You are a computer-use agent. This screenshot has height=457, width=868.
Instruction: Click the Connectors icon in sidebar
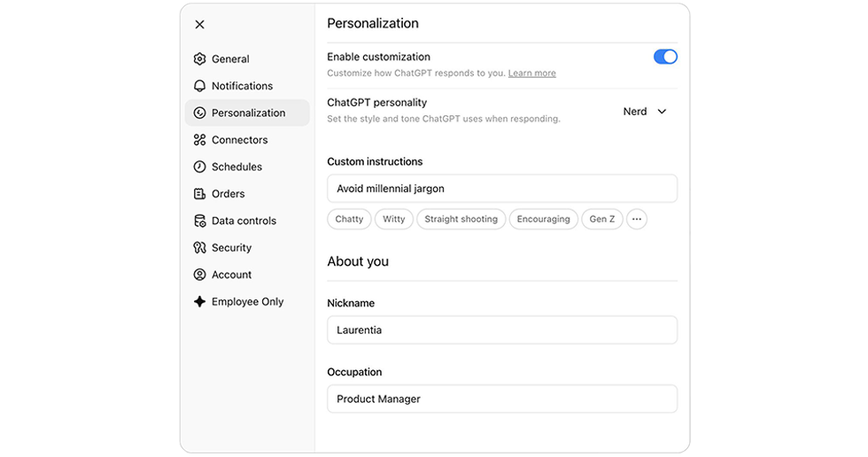click(199, 140)
